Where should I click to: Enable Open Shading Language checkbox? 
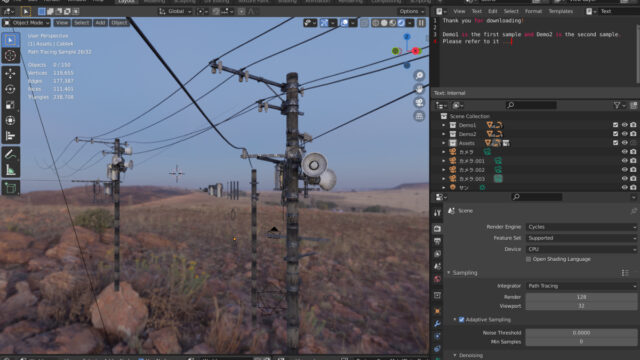pos(529,259)
